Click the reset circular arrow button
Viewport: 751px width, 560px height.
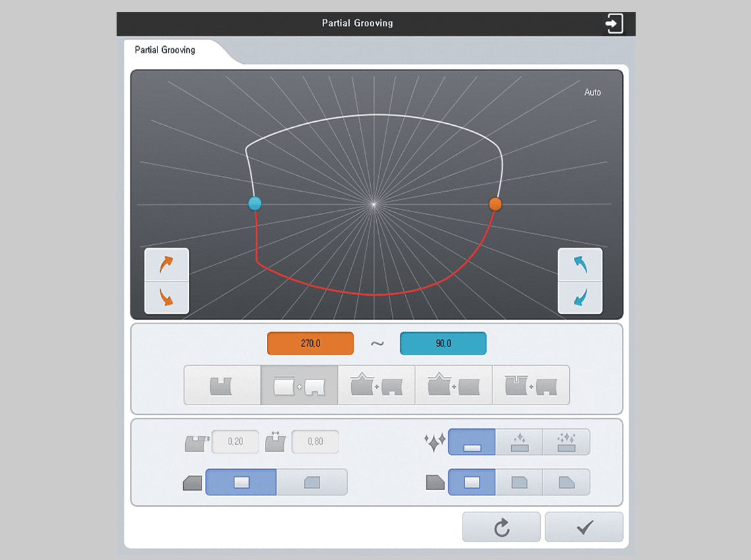501,527
